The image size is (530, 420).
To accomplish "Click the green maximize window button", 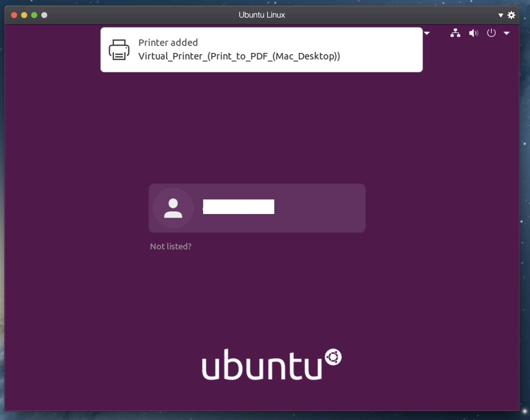I will click(x=34, y=15).
